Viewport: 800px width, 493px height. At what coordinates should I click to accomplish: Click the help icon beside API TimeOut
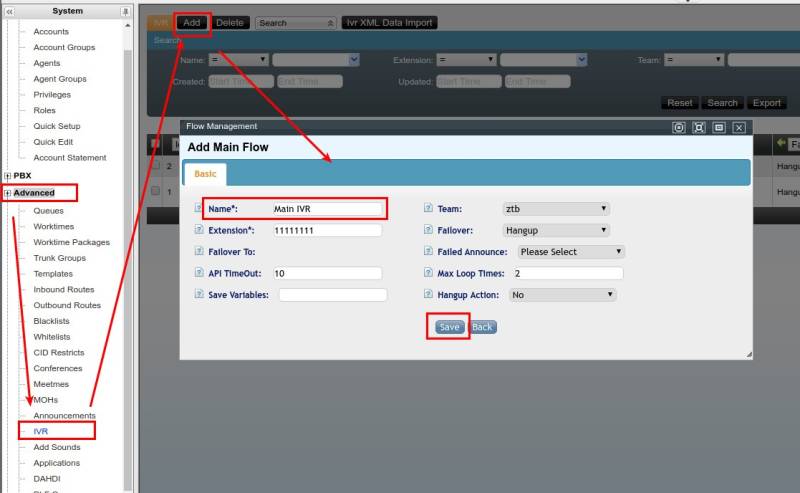[199, 273]
